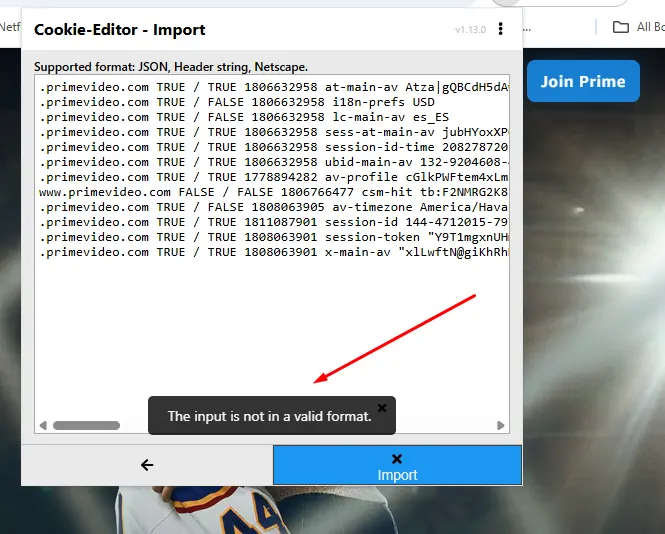Click the v1.13.0 version label
Screen dimensions: 665x534
[470, 30]
